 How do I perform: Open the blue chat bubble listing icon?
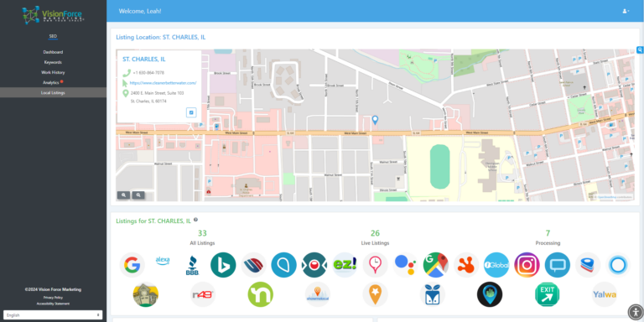(558, 265)
